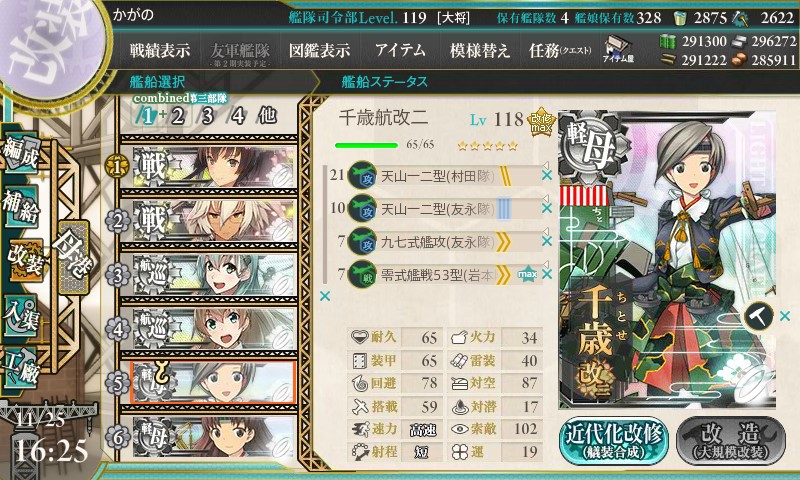800x480 pixels.
Task: Open the アイテム屋 shop icon
Action: pyautogui.click(x=618, y=50)
